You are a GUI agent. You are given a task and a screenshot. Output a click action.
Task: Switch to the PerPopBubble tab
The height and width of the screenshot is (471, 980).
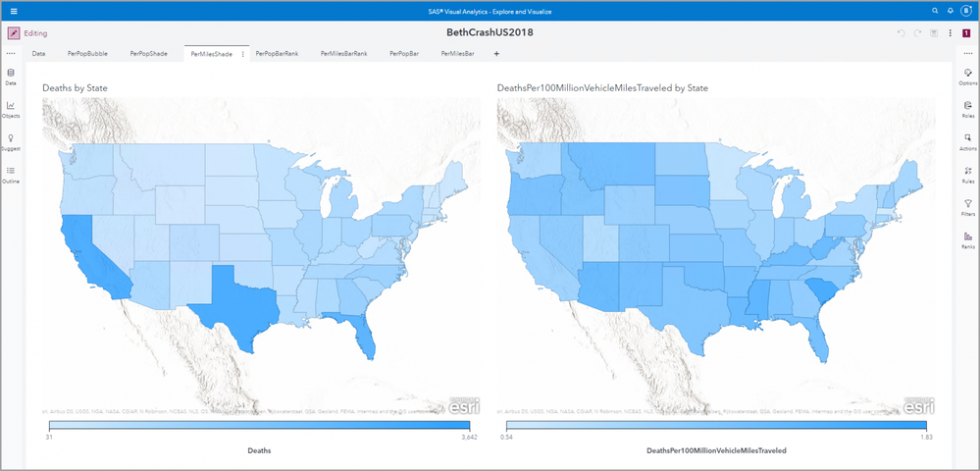pyautogui.click(x=87, y=54)
